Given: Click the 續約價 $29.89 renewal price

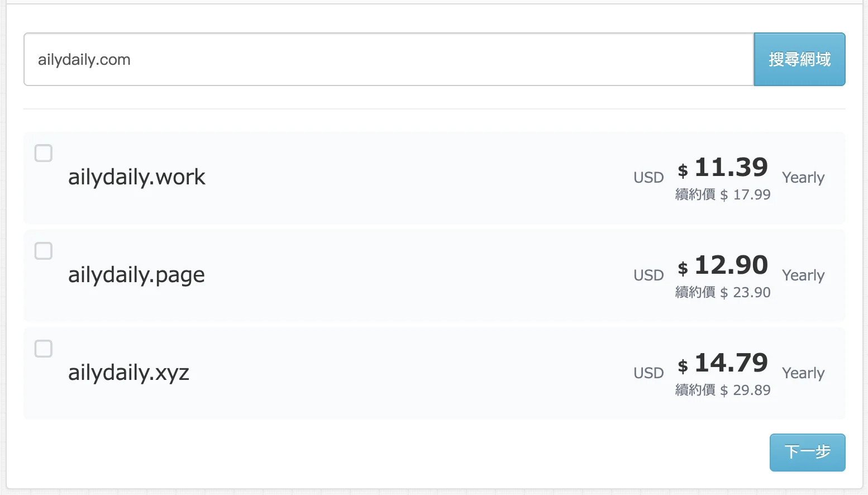Looking at the screenshot, I should click(723, 390).
